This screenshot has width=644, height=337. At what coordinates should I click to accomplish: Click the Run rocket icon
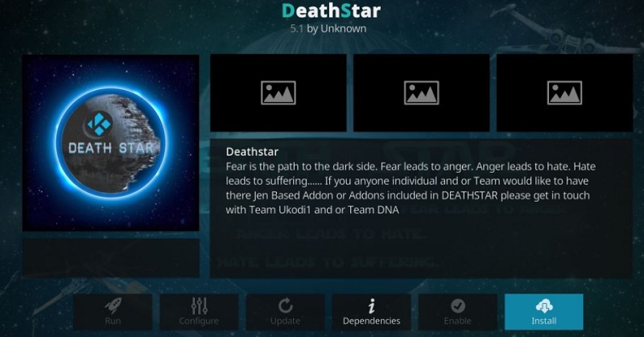point(113,306)
